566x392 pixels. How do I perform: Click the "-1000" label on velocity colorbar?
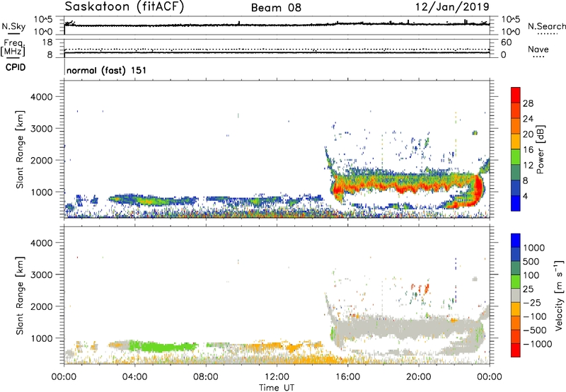538,344
